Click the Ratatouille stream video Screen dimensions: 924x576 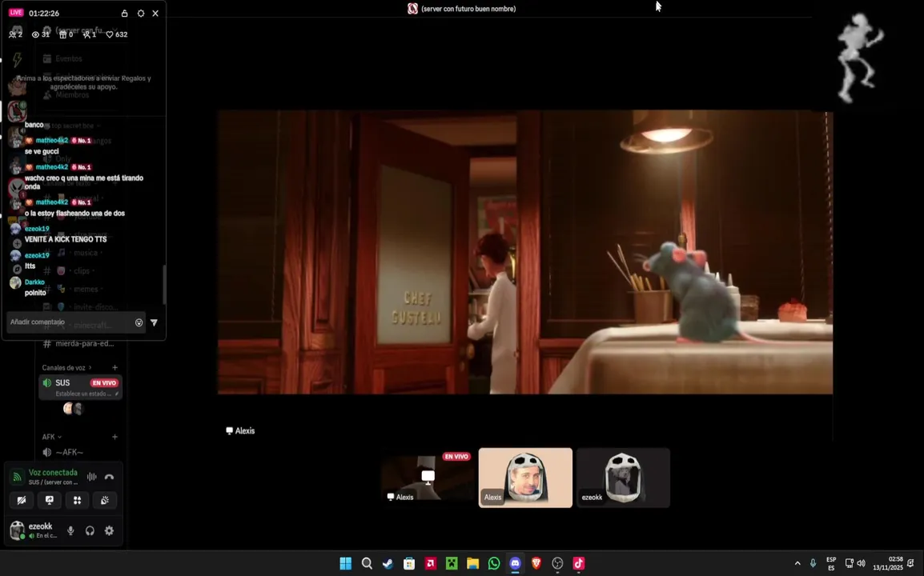coord(525,252)
